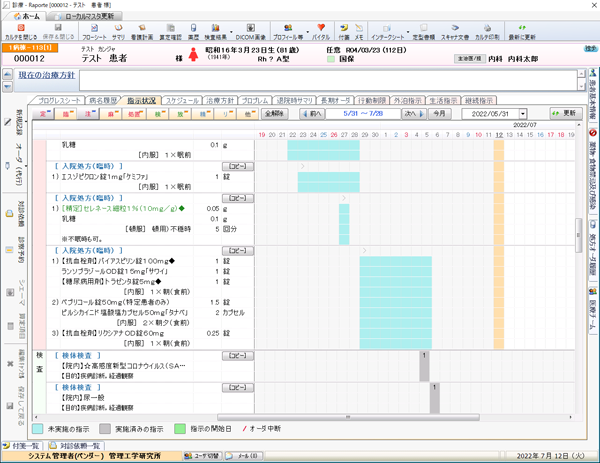The height and width of the screenshot is (463, 600).
Task: Open the サマリ toolbar icon
Action: click(x=119, y=31)
